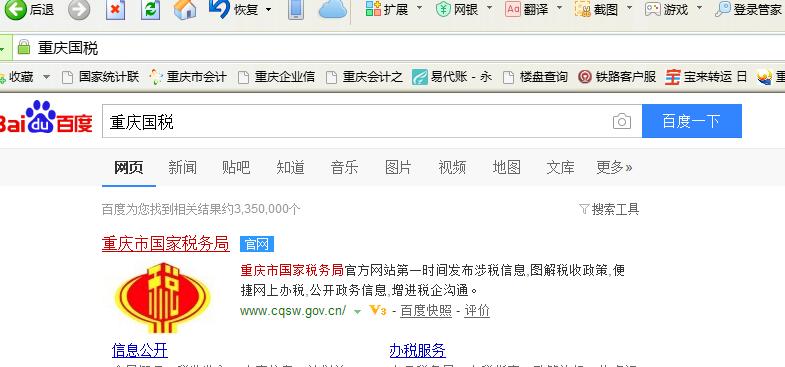785x367 pixels.
Task: Open the 办税服务 sublink
Action: coord(418,350)
